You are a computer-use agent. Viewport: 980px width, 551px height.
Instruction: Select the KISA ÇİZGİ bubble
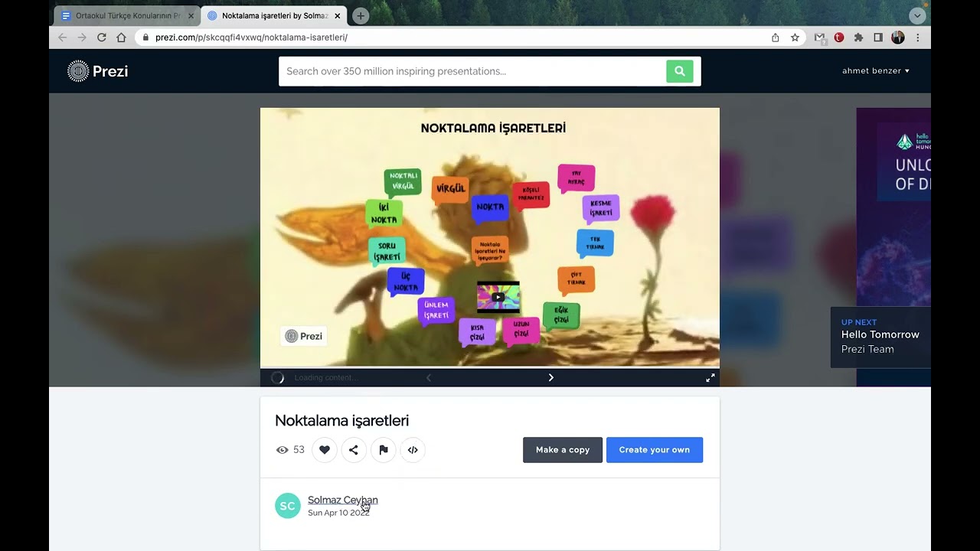pyautogui.click(x=477, y=332)
